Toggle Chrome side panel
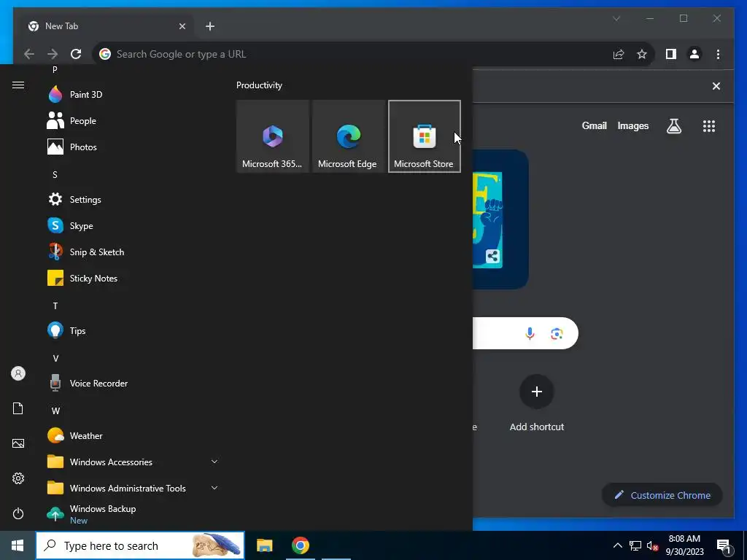 671,54
